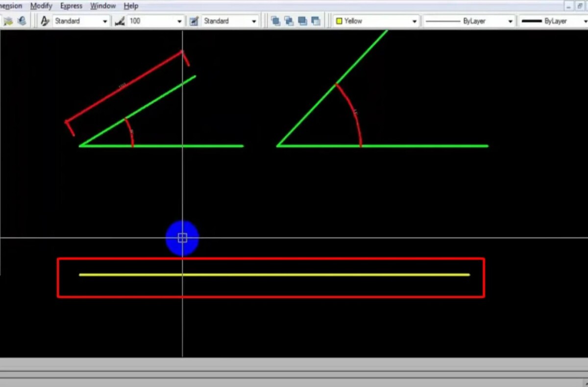Screen dimensions: 588x387
Task: Open the Express menu
Action: (x=71, y=5)
